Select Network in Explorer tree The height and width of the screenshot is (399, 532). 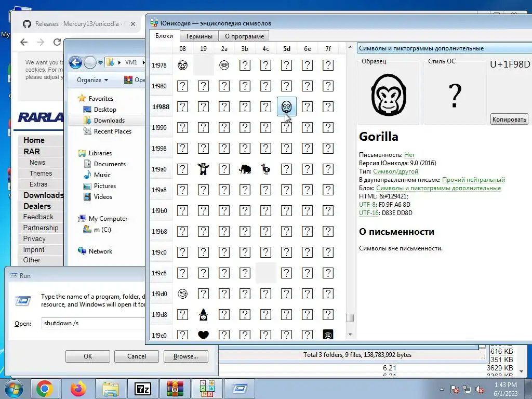click(x=100, y=251)
